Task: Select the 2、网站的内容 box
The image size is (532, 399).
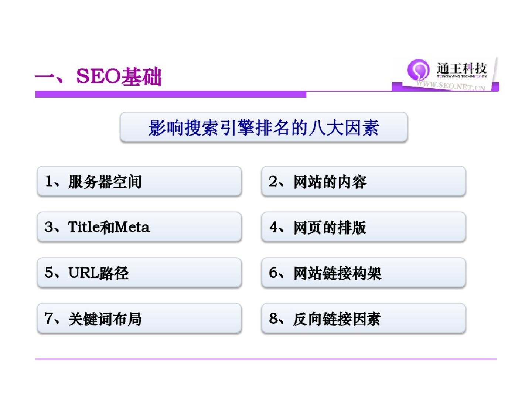Action: 364,181
